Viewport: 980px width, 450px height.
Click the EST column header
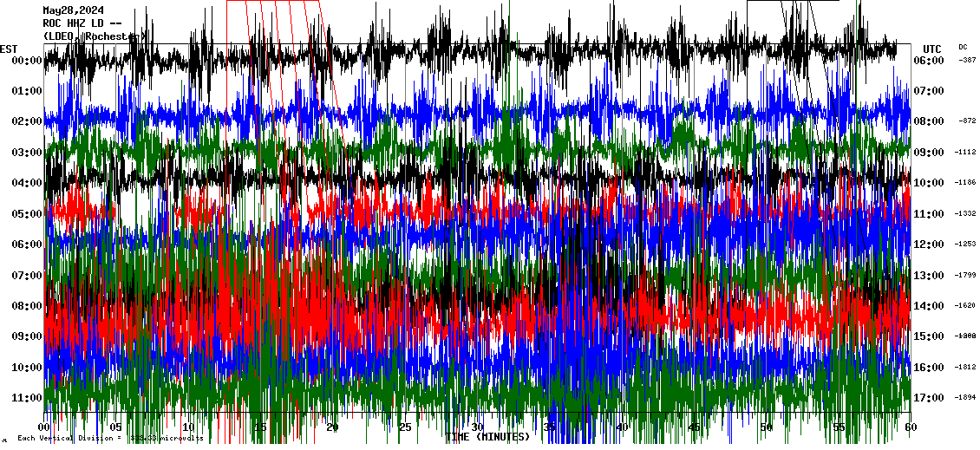[x=9, y=49]
